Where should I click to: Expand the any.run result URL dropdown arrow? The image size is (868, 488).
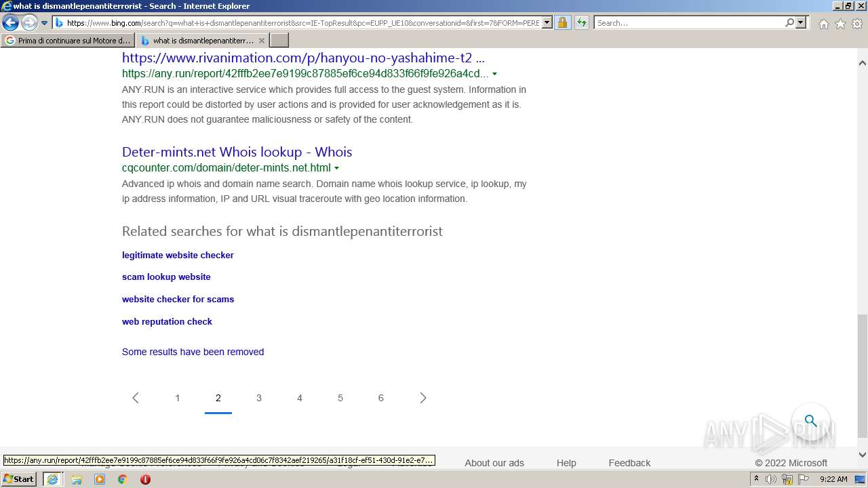click(494, 74)
